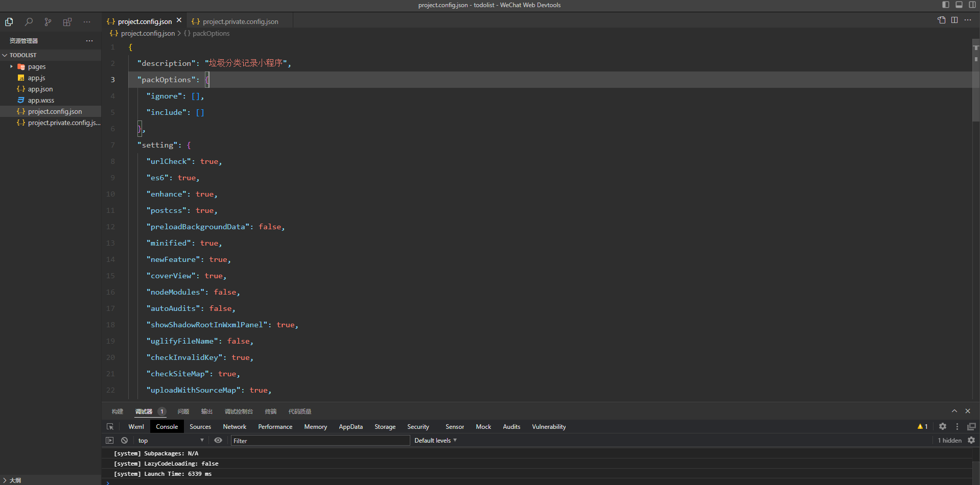Open the Default levels dropdown

click(435, 440)
